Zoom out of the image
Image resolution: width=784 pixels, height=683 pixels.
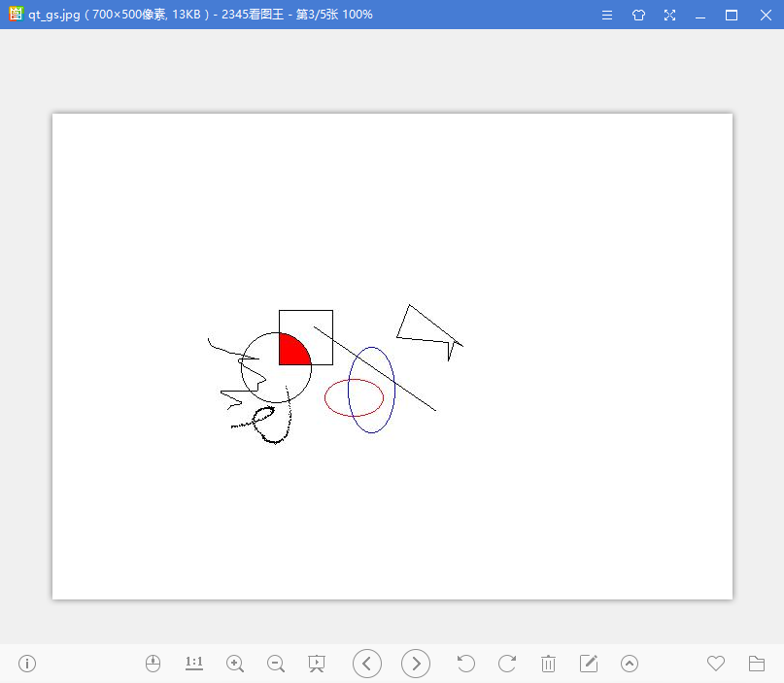click(x=276, y=664)
